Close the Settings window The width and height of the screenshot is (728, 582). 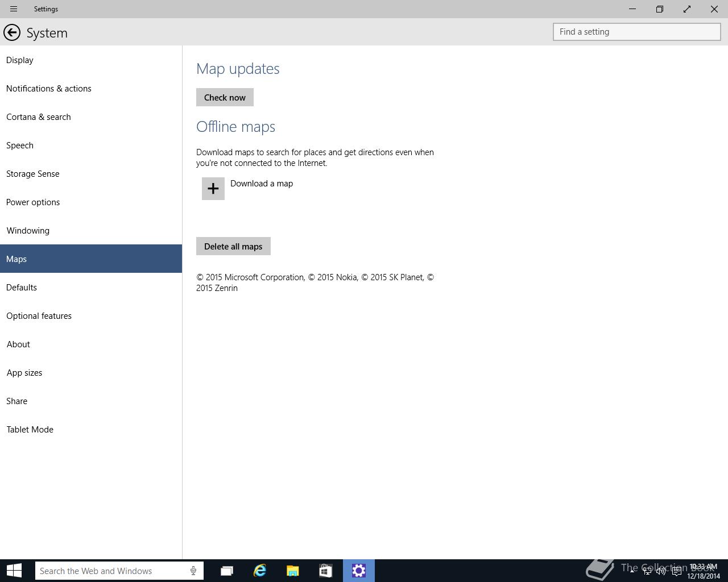(714, 9)
